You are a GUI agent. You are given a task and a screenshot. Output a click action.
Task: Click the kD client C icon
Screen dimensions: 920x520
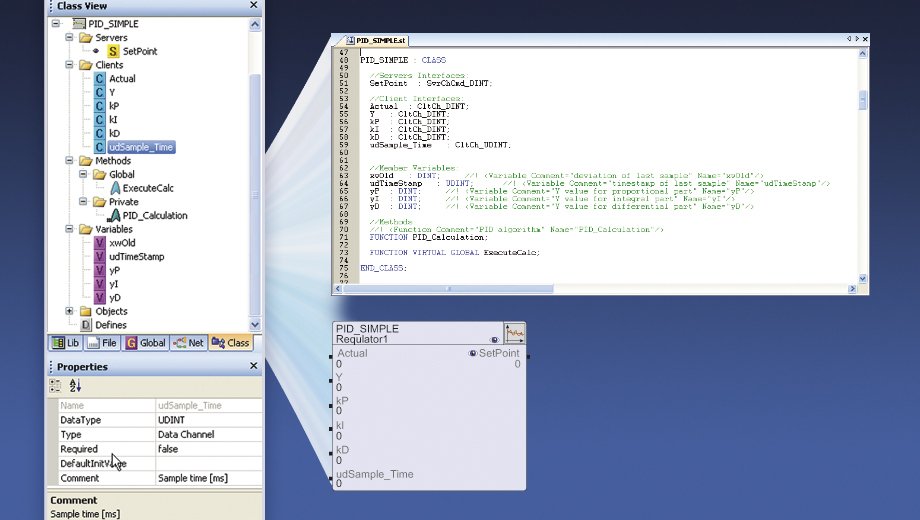(100, 133)
